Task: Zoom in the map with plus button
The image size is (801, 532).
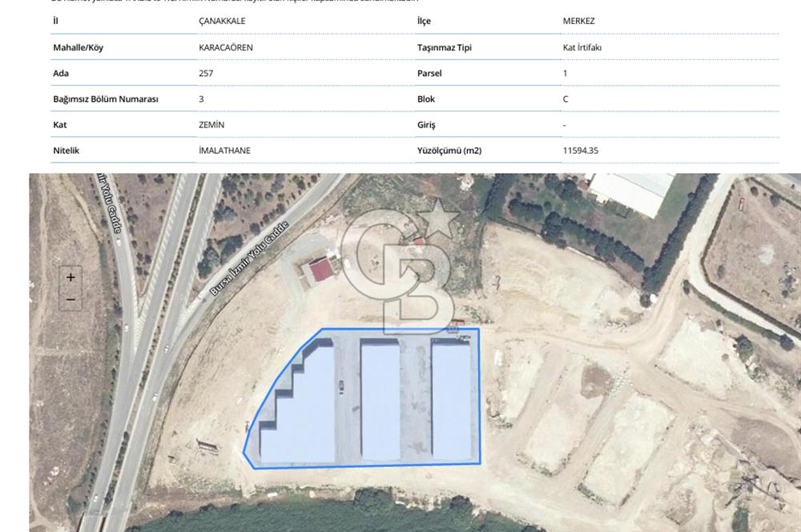Action: [x=70, y=277]
